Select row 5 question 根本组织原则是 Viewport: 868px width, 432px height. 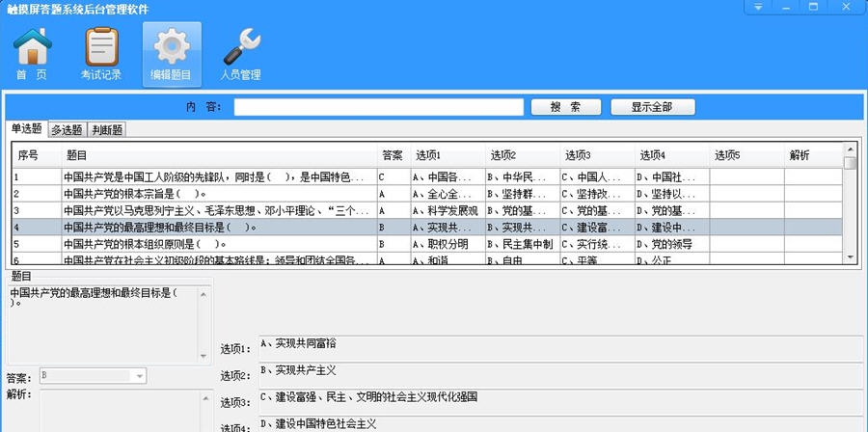tap(220, 244)
